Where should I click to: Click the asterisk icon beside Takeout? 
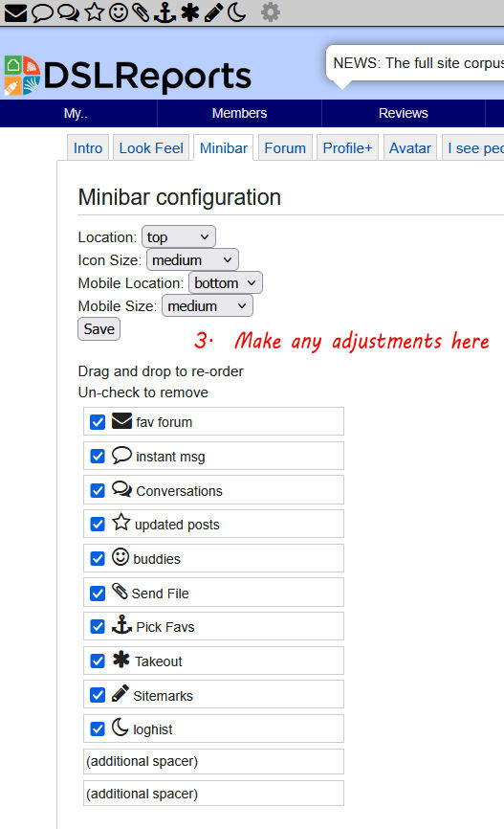point(121,660)
